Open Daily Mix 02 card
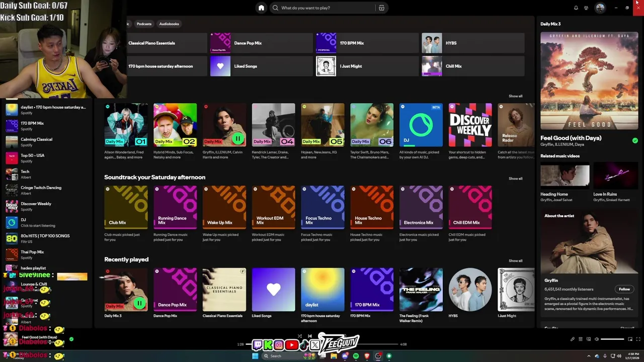Image resolution: width=644 pixels, height=362 pixels. (175, 131)
